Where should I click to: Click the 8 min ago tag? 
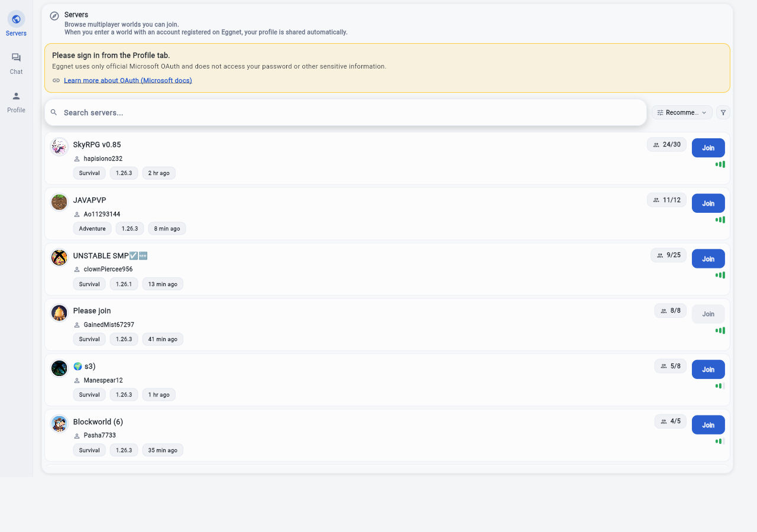tap(167, 229)
